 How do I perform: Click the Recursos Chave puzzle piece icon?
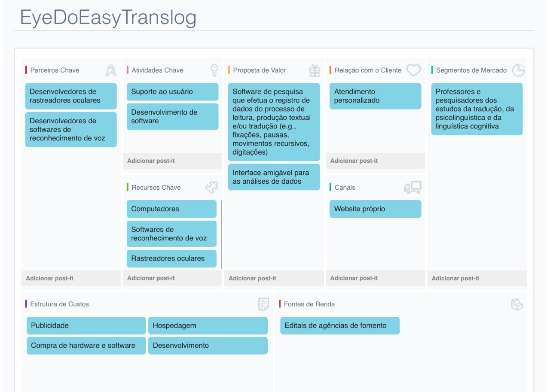[x=211, y=187]
